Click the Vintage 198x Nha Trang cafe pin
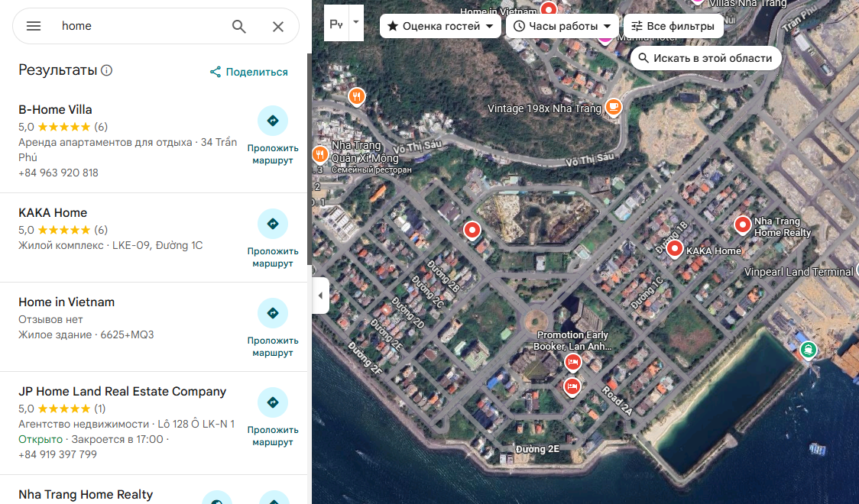859x504 pixels. [614, 107]
